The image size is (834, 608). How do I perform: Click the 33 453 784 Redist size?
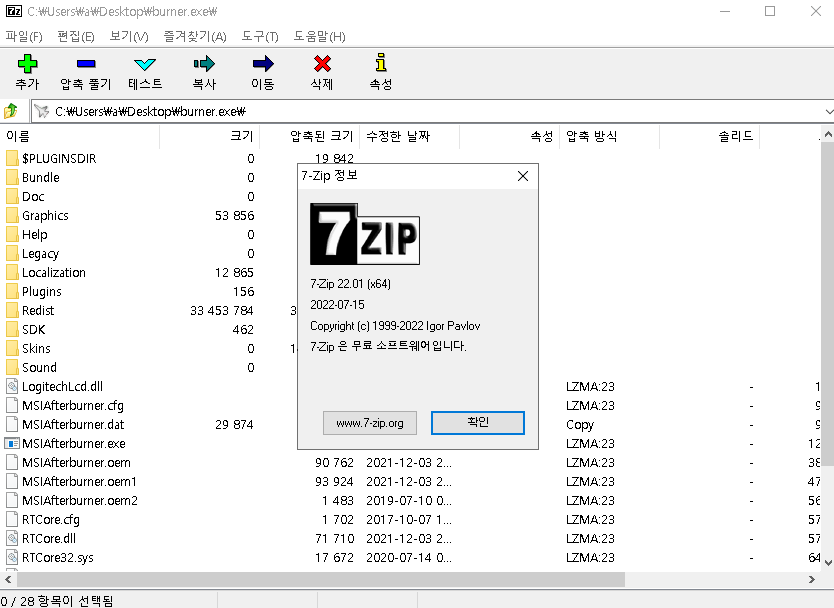pyautogui.click(x=221, y=311)
